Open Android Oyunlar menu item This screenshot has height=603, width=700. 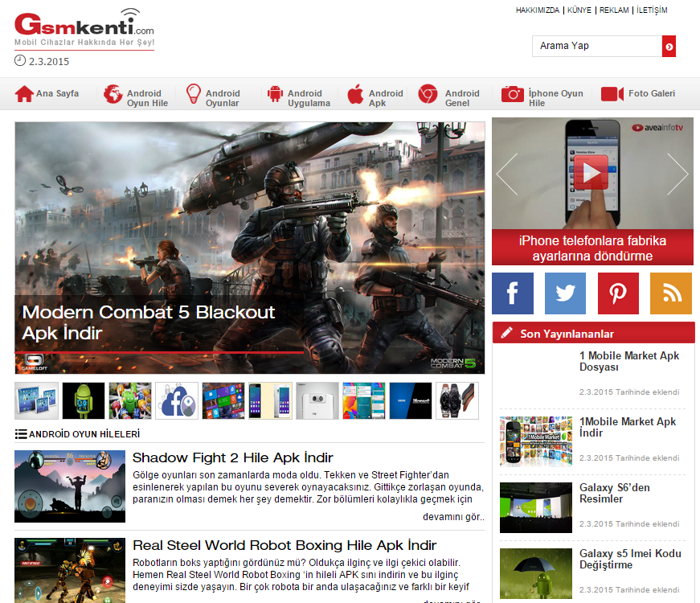coord(223,98)
